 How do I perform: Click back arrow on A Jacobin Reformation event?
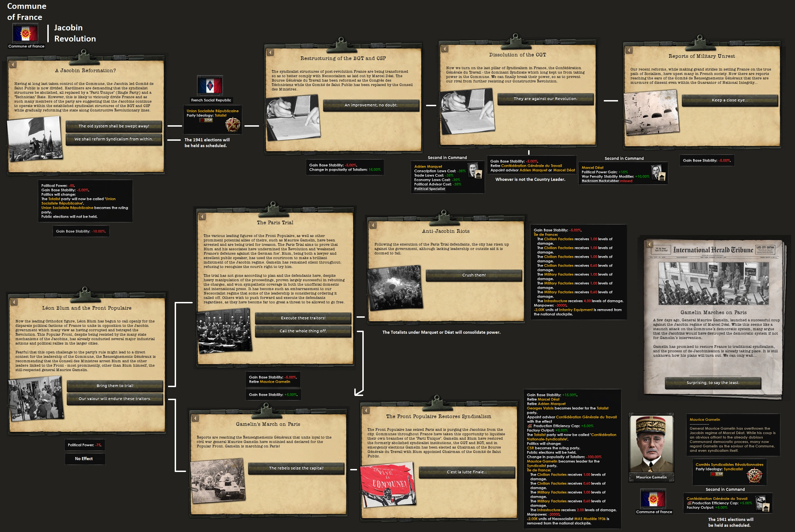(x=13, y=64)
